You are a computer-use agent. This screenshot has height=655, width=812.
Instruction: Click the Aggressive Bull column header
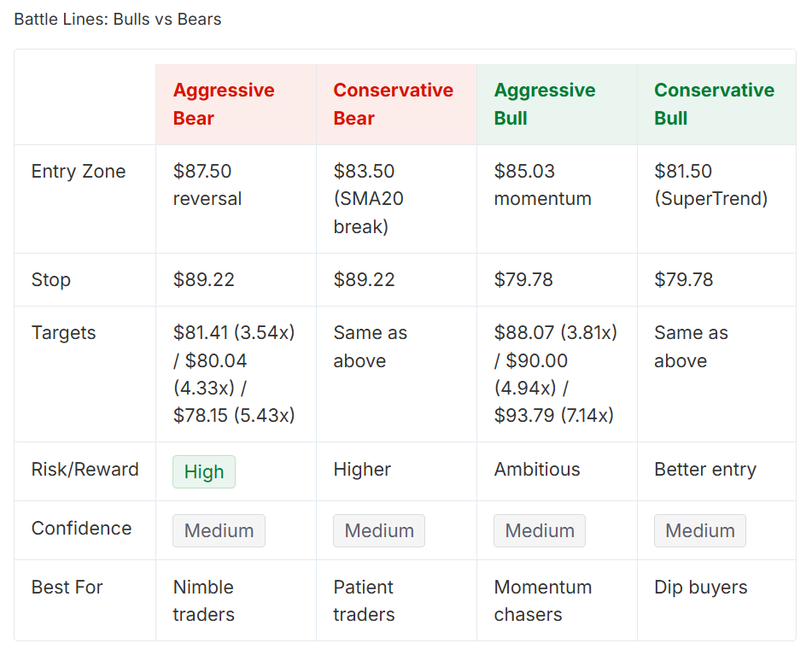557,104
